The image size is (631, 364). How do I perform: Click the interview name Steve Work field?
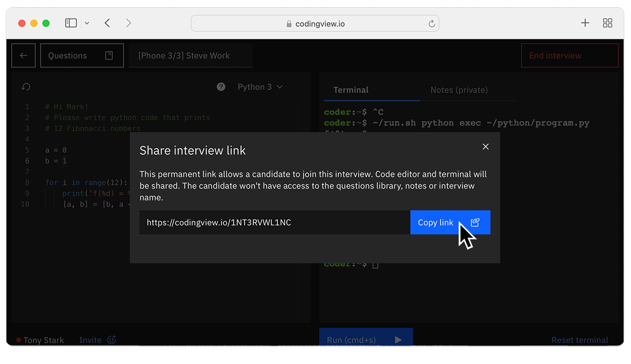(190, 56)
